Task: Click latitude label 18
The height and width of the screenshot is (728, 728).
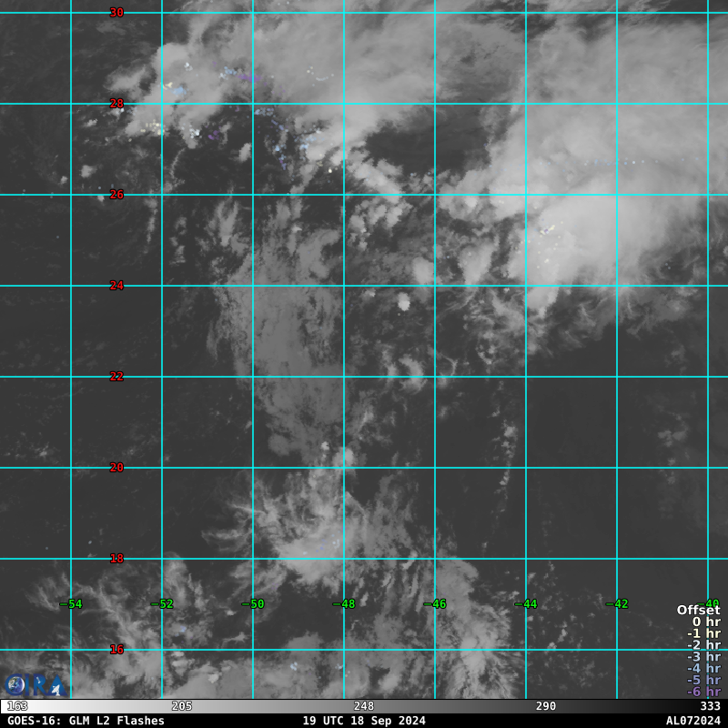Action: [x=116, y=559]
